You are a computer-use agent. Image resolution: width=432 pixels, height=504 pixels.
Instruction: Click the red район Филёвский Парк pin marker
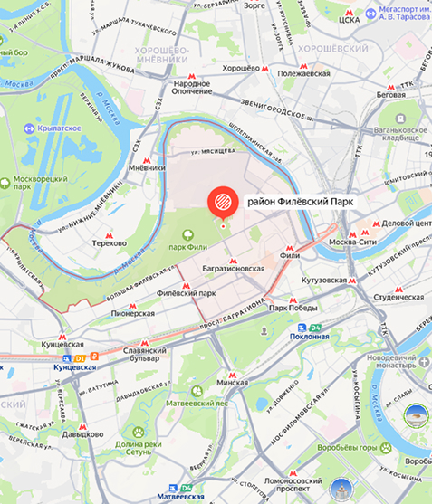click(x=223, y=202)
